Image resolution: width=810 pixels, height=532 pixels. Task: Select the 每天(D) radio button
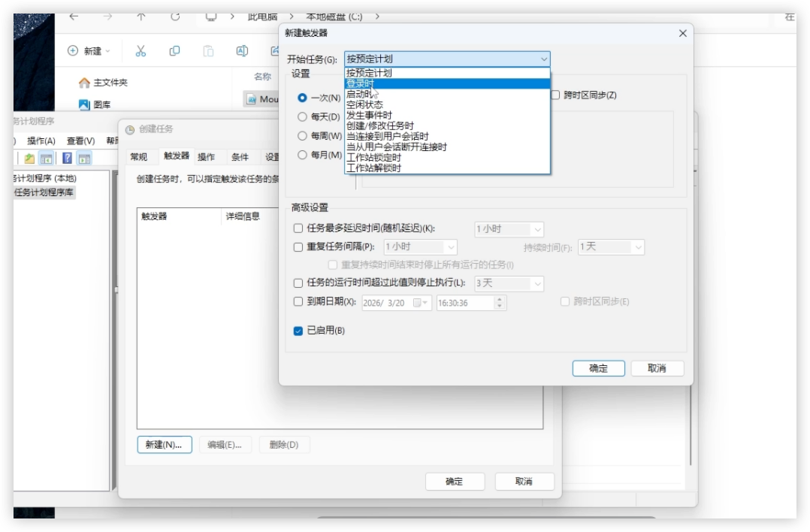(x=303, y=117)
